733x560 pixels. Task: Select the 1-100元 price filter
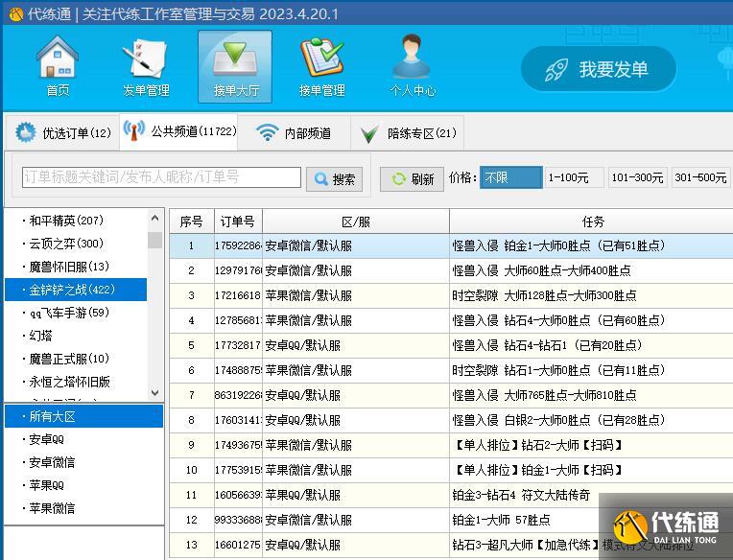click(574, 177)
